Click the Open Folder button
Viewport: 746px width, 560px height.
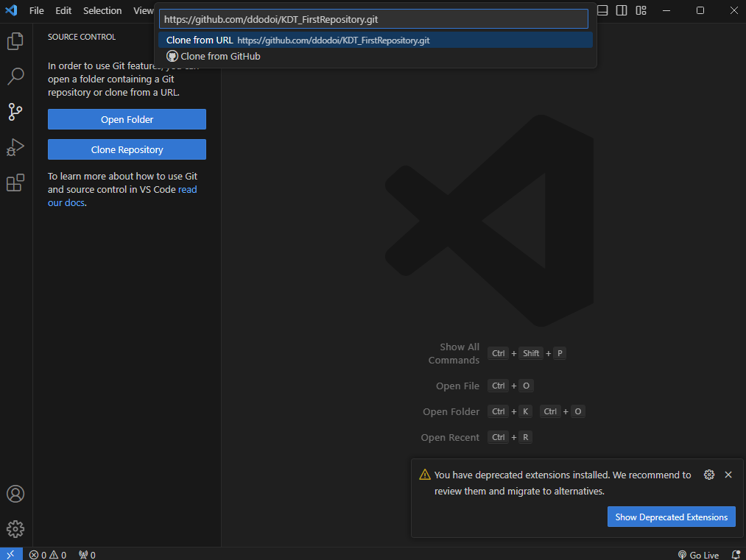click(127, 119)
